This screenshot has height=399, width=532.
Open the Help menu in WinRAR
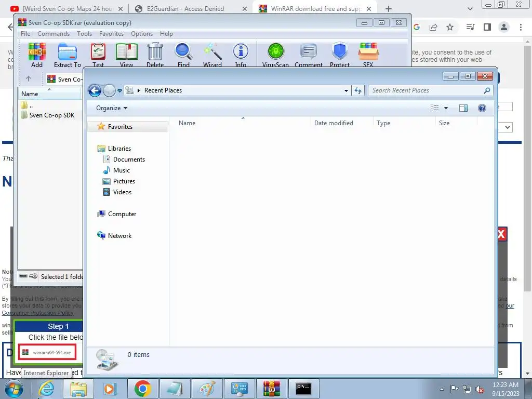pyautogui.click(x=166, y=34)
